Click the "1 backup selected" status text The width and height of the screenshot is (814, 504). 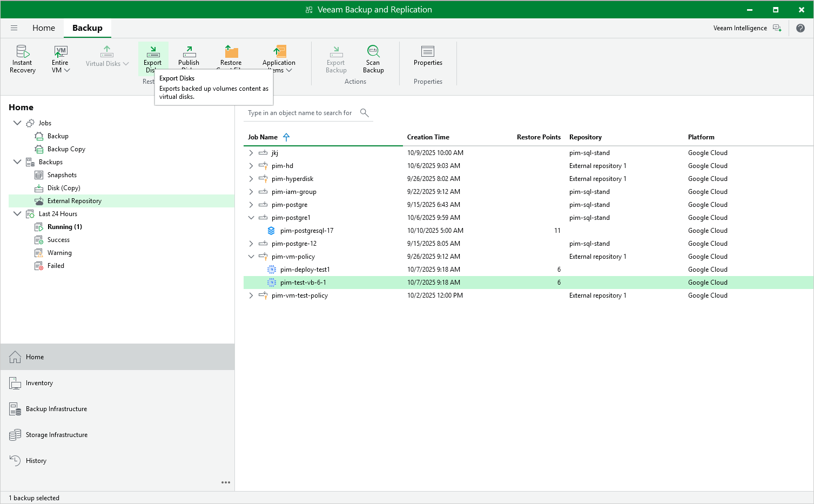pos(34,498)
